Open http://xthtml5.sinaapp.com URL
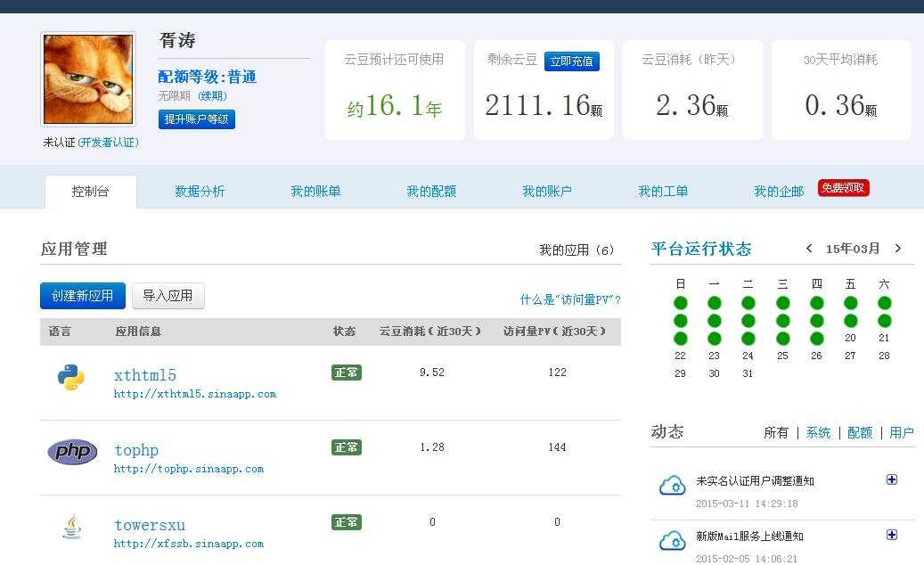The height and width of the screenshot is (565, 924). point(195,394)
